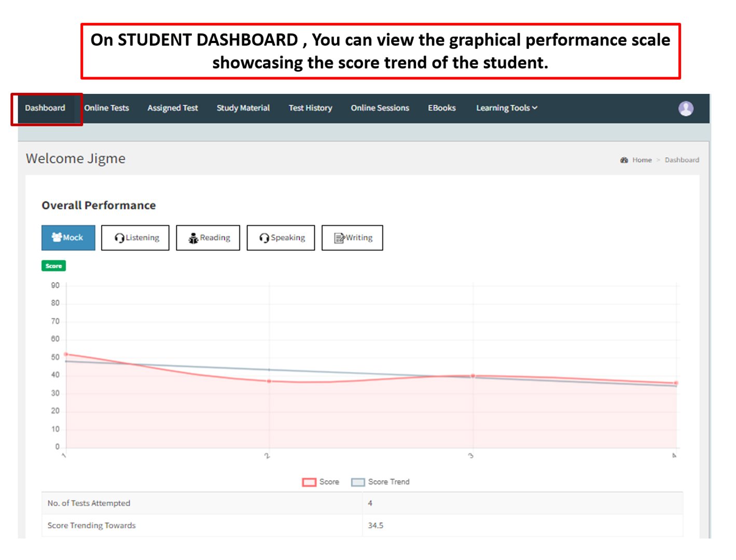The image size is (736, 560).
Task: Switch to Writing performance tab
Action: click(x=352, y=238)
